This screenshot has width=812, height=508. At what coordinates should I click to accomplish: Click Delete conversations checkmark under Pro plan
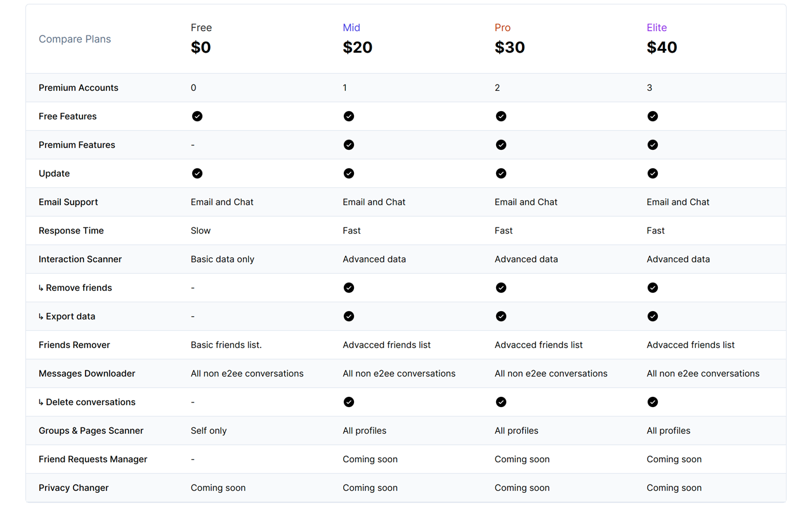tap(501, 402)
